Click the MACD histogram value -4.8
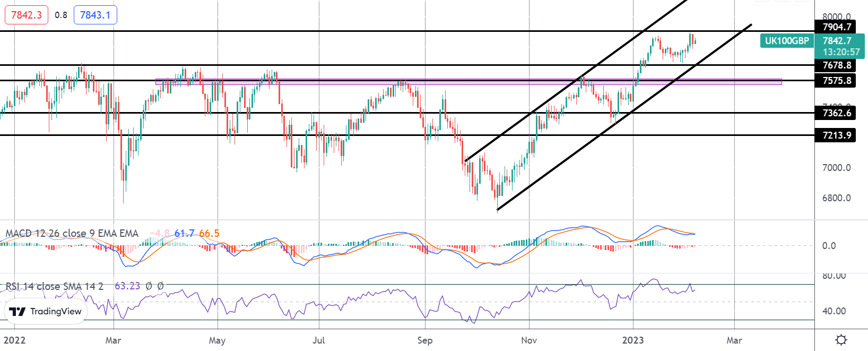This screenshot has width=868, height=351. pos(160,234)
